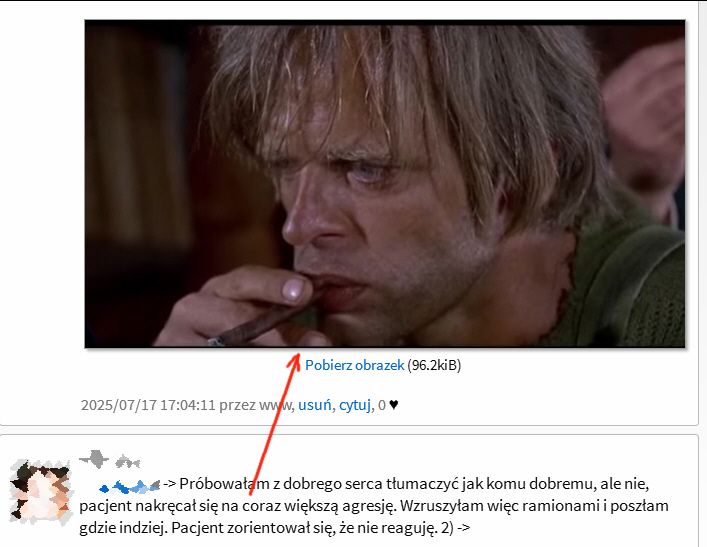This screenshot has width=707, height=547.
Task: Click the Pobierz obrazek download link
Action: point(354,365)
